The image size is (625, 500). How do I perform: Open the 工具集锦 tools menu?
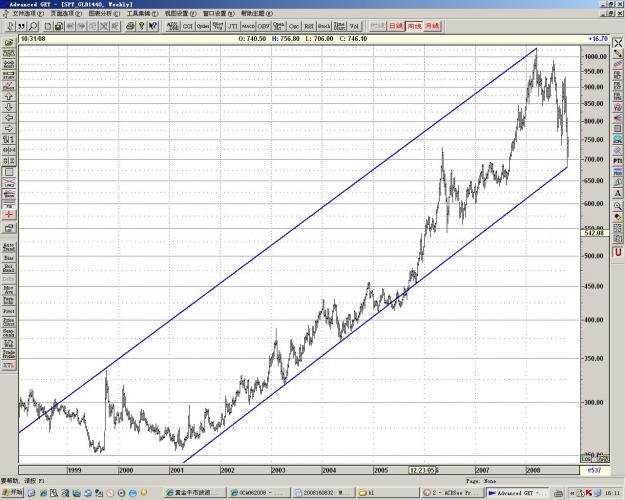[142, 13]
